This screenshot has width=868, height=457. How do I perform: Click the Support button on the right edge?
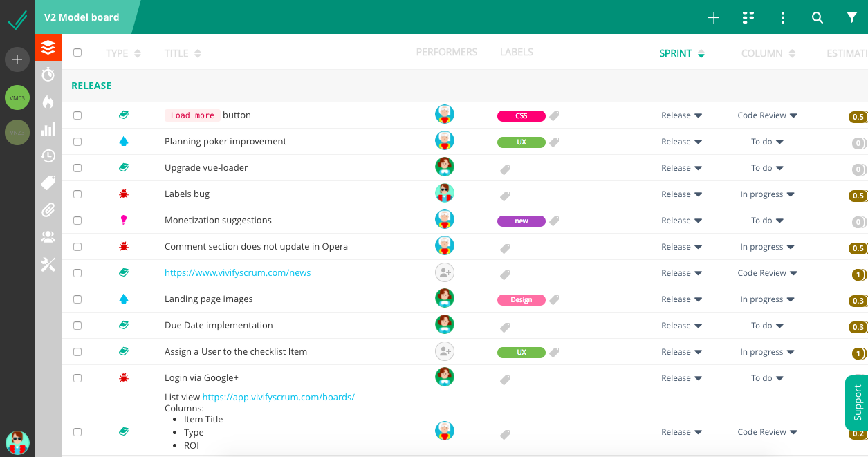click(x=856, y=403)
